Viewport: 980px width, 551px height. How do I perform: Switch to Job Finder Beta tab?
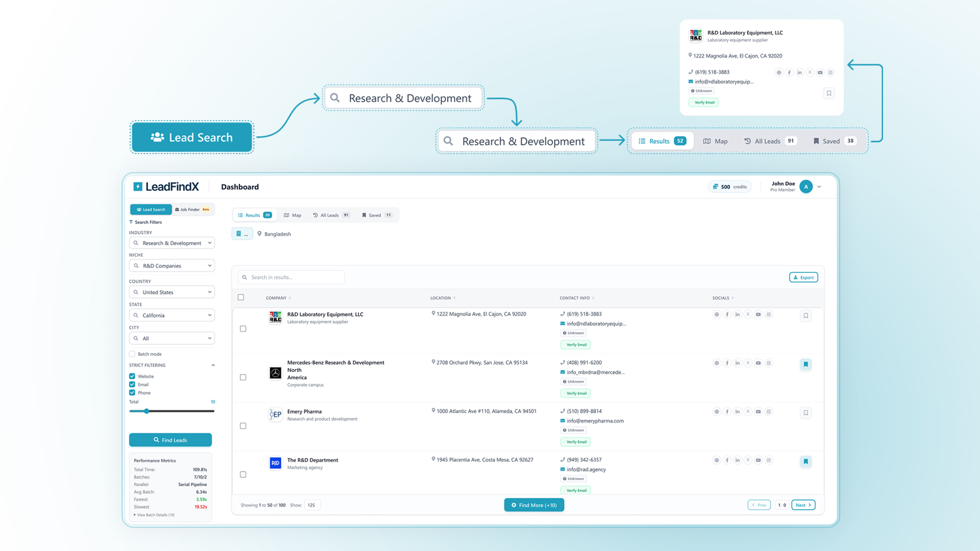coord(192,209)
